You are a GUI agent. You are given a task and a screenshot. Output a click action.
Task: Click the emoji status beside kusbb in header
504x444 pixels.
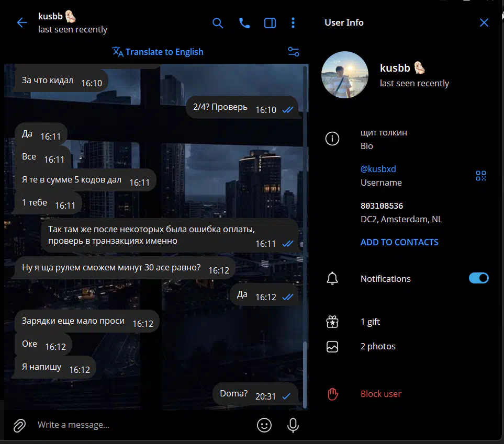coord(70,16)
